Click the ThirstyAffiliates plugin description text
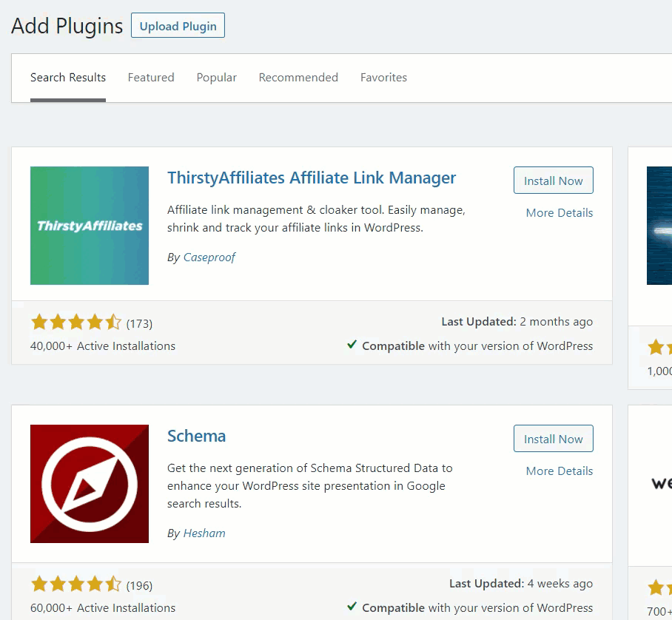This screenshot has height=620, width=672. (x=316, y=219)
